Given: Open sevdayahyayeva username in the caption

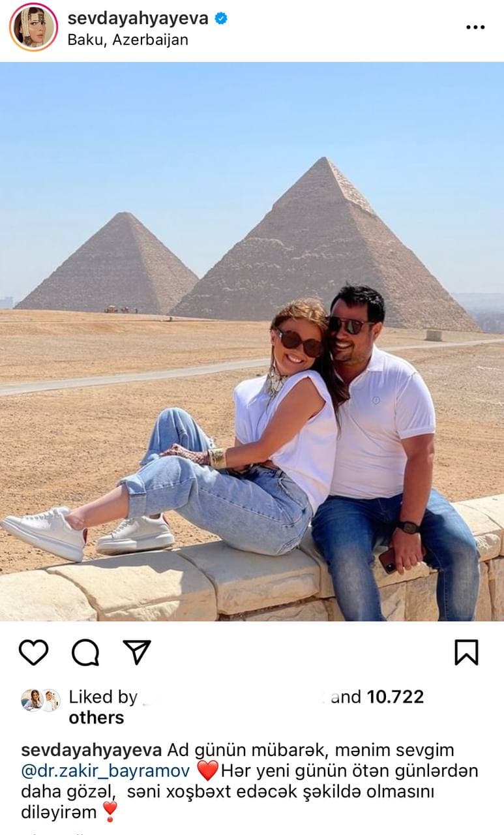Looking at the screenshot, I should click(91, 750).
